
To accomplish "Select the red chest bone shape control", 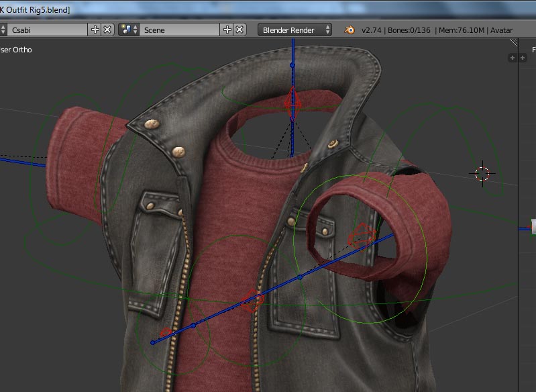I will pyautogui.click(x=252, y=300).
